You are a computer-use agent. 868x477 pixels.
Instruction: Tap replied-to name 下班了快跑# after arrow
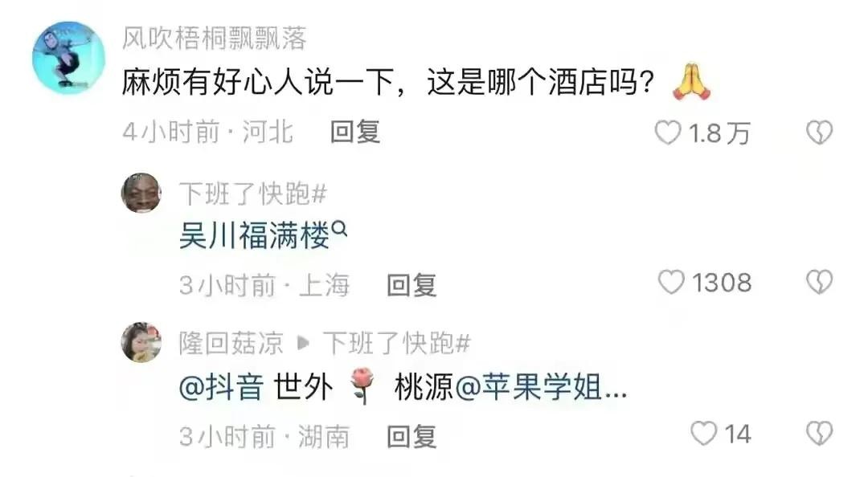click(397, 343)
